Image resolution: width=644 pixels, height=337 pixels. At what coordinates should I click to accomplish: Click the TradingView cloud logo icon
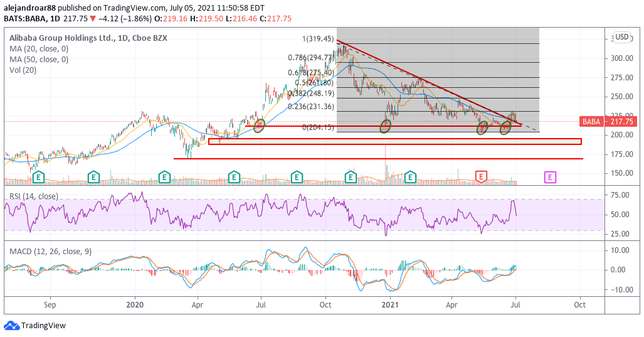pyautogui.click(x=11, y=326)
